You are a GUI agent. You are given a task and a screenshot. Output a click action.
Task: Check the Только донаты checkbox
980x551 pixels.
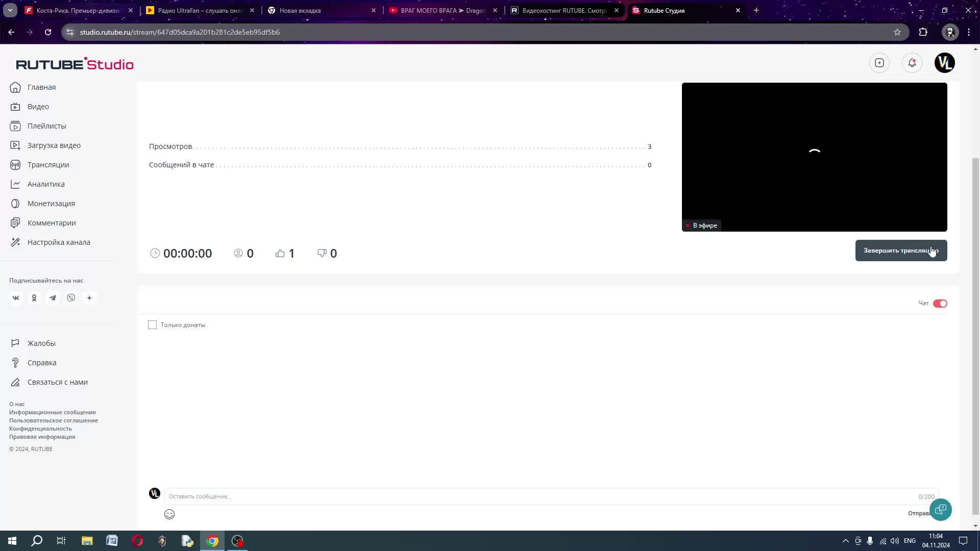point(152,325)
